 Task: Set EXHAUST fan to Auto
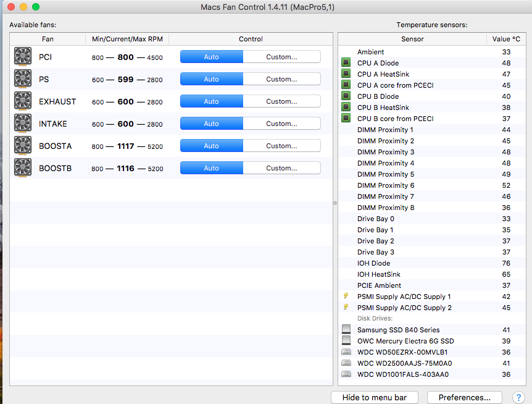[x=211, y=101]
